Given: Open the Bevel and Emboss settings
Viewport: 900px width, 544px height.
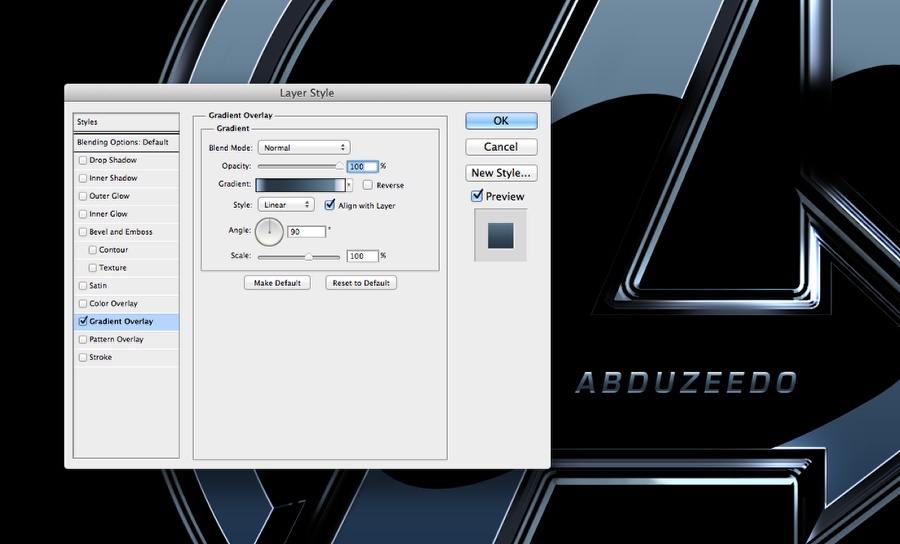Looking at the screenshot, I should click(x=120, y=232).
